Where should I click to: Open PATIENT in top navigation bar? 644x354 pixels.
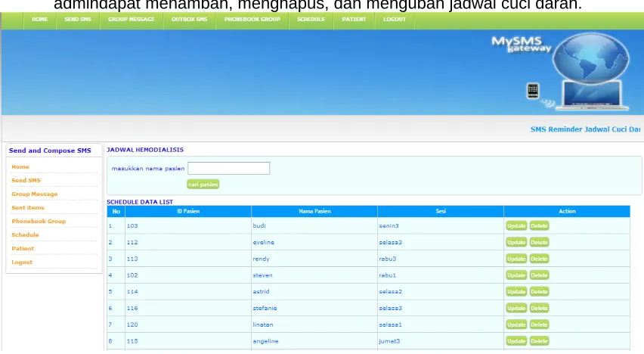[x=354, y=20]
